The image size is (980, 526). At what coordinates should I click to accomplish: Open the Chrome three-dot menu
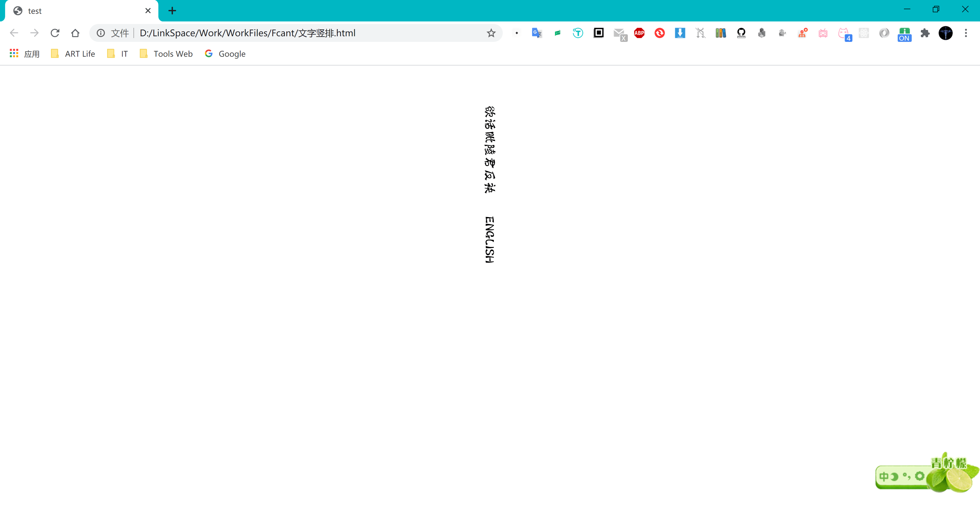965,33
